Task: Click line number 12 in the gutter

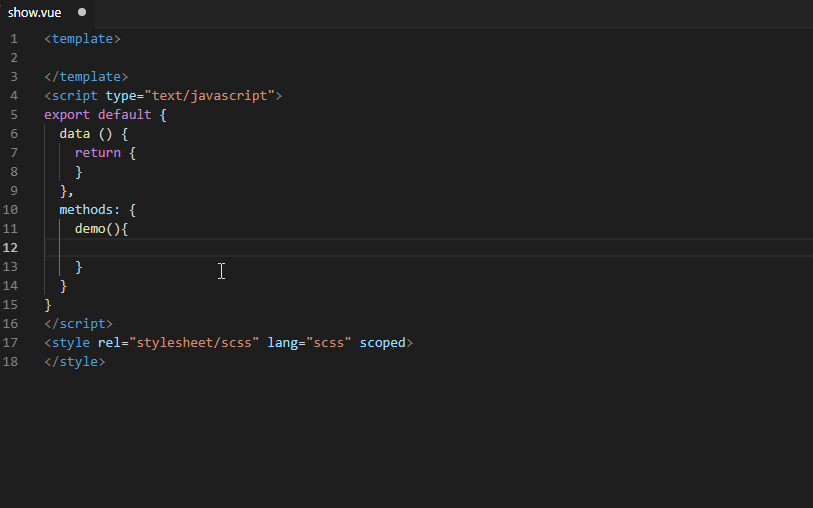Action: pos(10,248)
